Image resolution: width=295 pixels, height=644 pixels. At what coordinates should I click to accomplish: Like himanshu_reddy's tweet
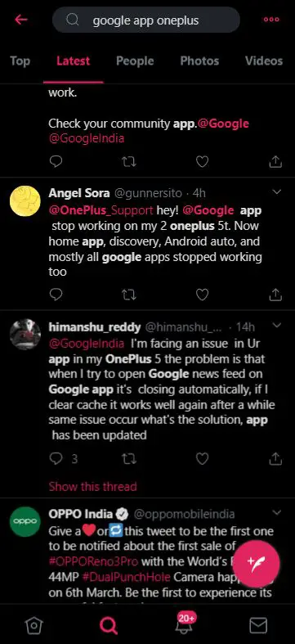click(202, 458)
